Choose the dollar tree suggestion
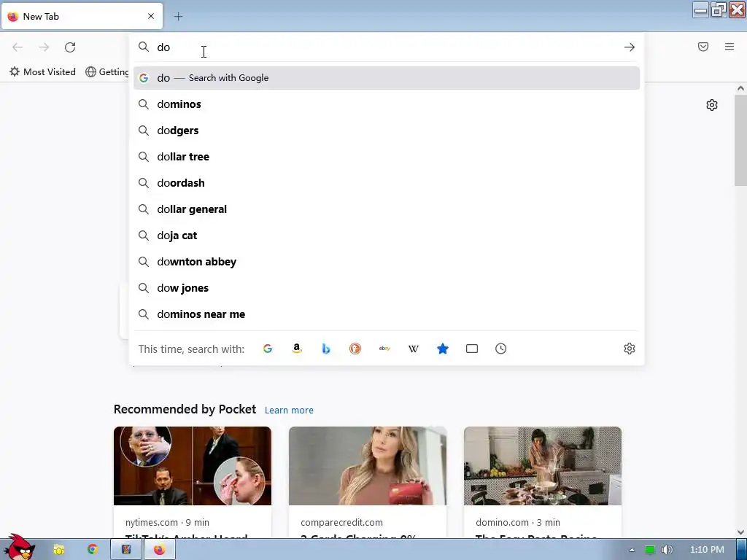This screenshot has width=747, height=560. (387, 157)
